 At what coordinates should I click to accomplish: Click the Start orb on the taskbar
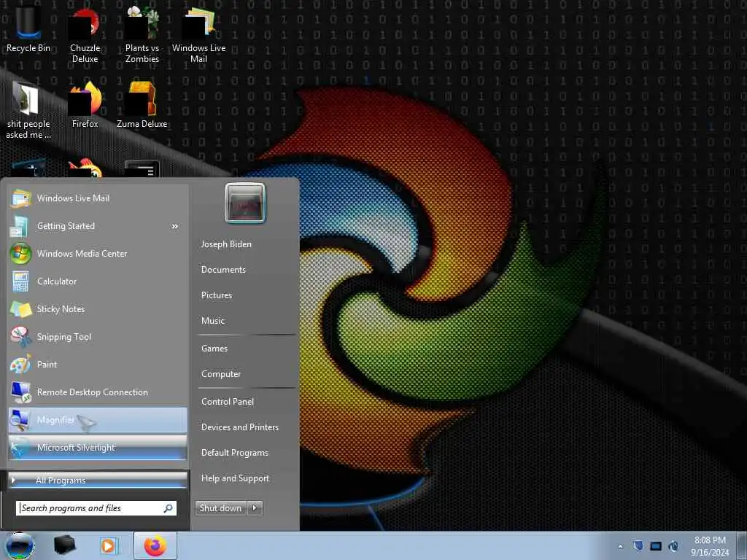pyautogui.click(x=20, y=545)
